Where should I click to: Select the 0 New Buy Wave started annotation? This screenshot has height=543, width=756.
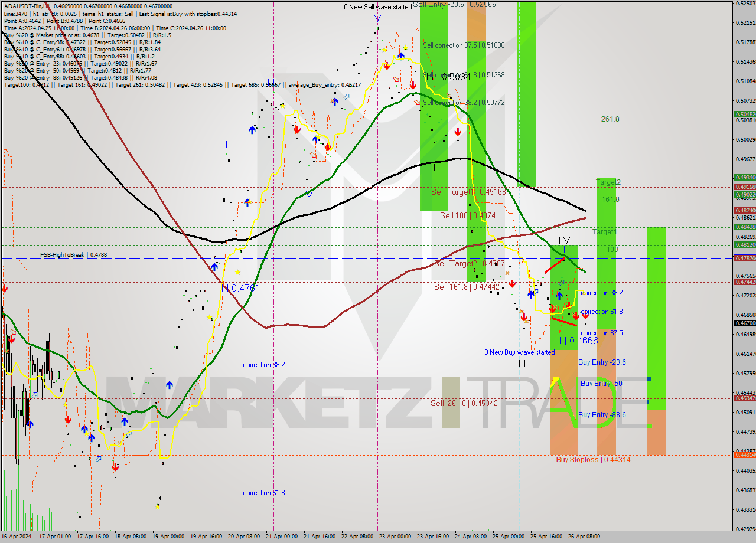pyautogui.click(x=520, y=352)
